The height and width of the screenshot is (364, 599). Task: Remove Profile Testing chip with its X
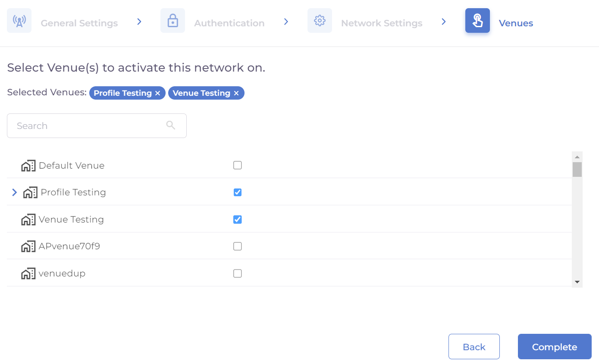[158, 93]
